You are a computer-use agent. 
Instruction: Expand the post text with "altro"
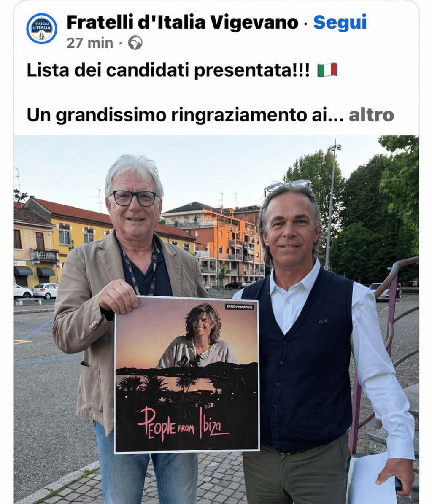(x=371, y=115)
